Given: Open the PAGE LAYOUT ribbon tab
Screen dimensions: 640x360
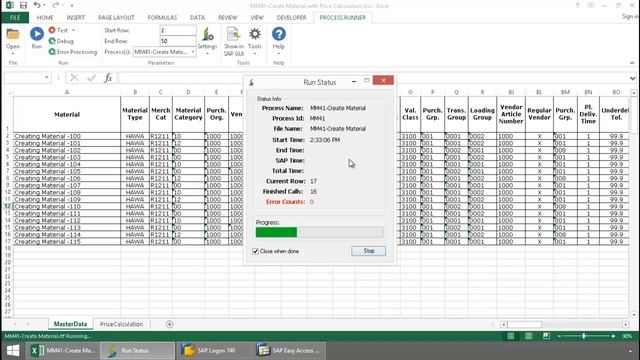Looking at the screenshot, I should pyautogui.click(x=116, y=18).
